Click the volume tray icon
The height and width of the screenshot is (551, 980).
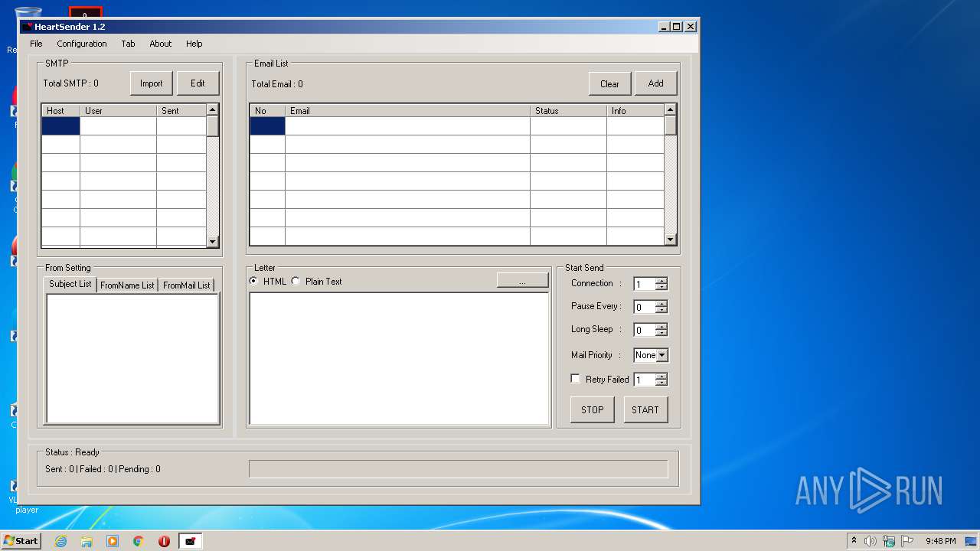point(871,541)
